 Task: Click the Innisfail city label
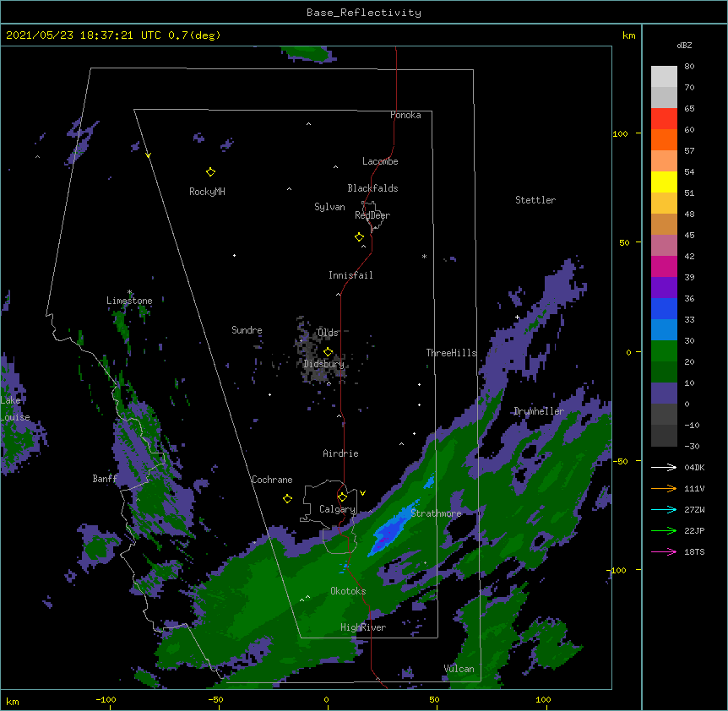point(350,275)
